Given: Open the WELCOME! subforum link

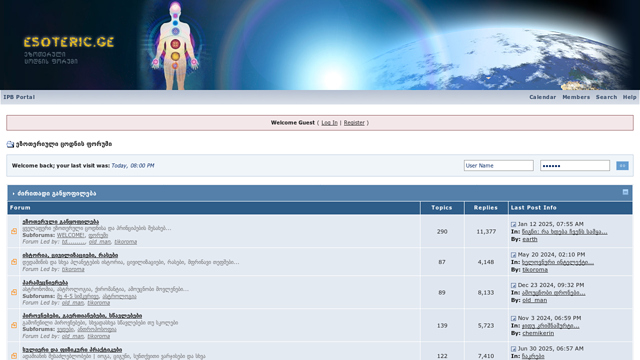Looking at the screenshot, I should (x=71, y=235).
